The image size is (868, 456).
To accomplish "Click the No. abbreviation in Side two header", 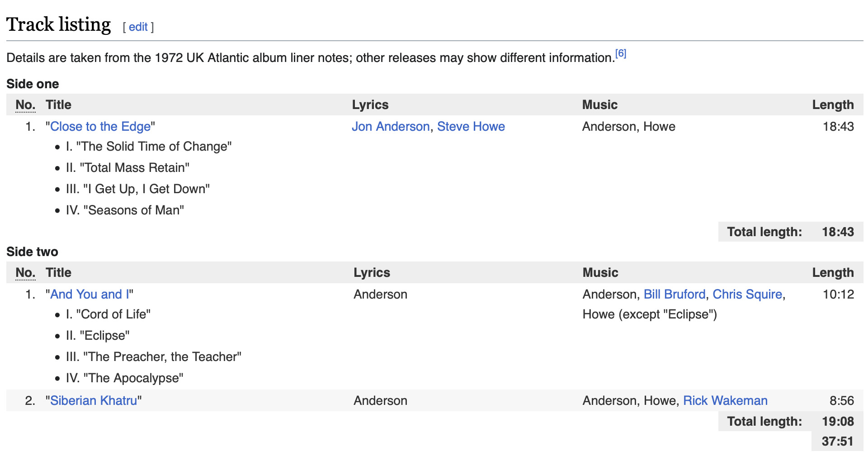I will 25,273.
